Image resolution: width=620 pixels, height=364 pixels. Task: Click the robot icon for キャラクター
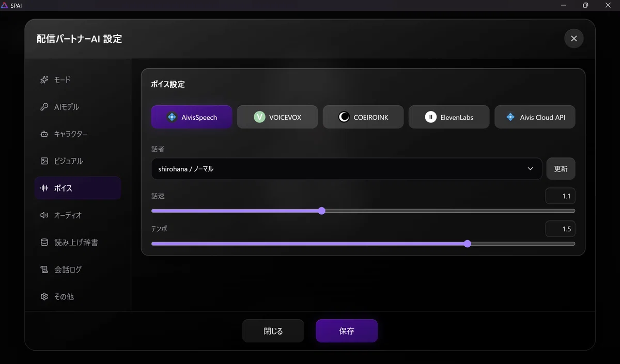pyautogui.click(x=44, y=134)
